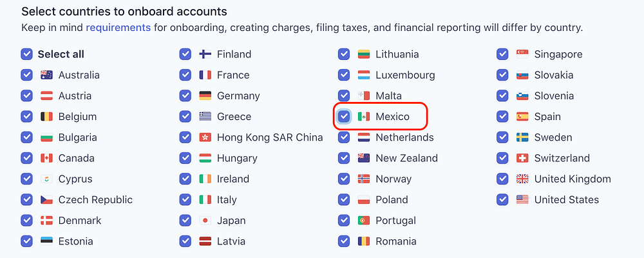The height and width of the screenshot is (258, 644).
Task: Click the United Kingdom flag icon
Action: tap(522, 179)
